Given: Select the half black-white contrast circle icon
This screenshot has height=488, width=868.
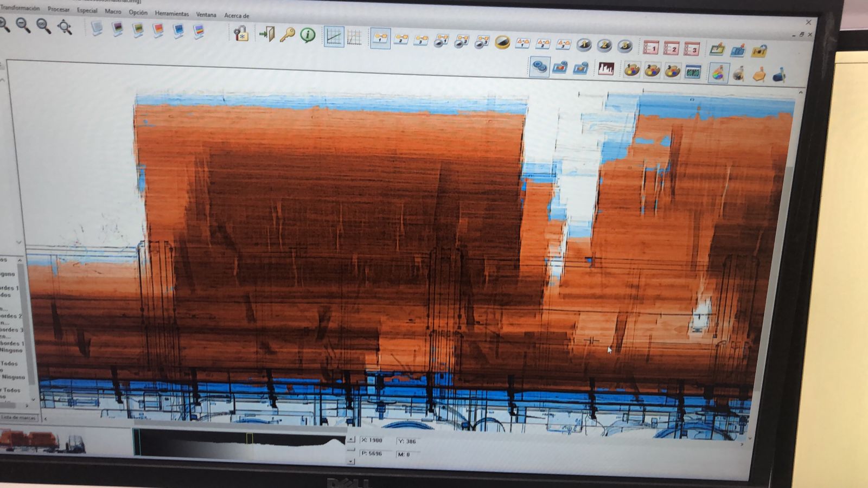Looking at the screenshot, I should (x=502, y=42).
